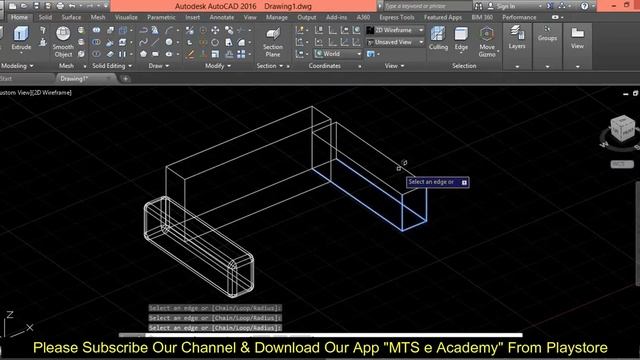
Task: Select the Polysolid tool above Presspull
Action: tap(43, 31)
